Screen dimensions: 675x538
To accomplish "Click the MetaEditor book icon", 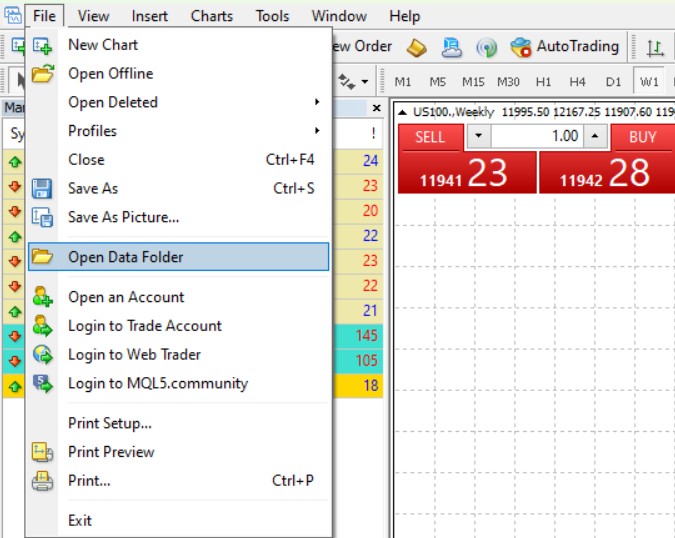I will coord(416,47).
